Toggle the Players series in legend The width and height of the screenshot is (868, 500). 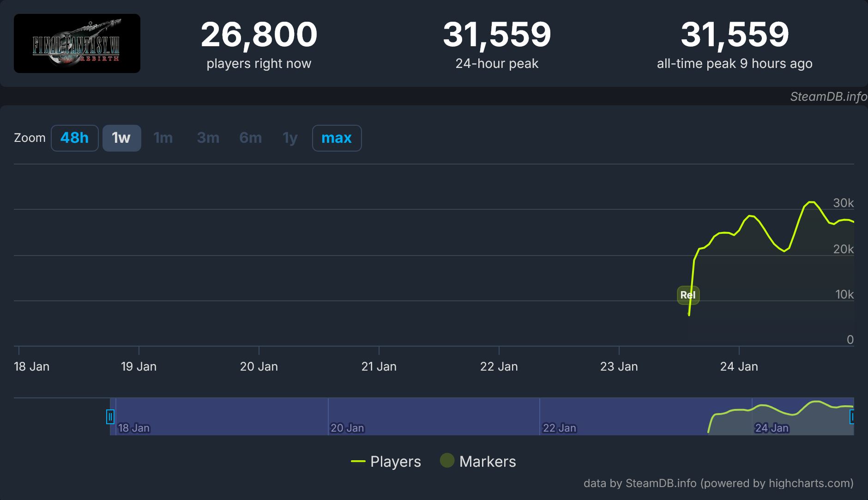tap(386, 461)
